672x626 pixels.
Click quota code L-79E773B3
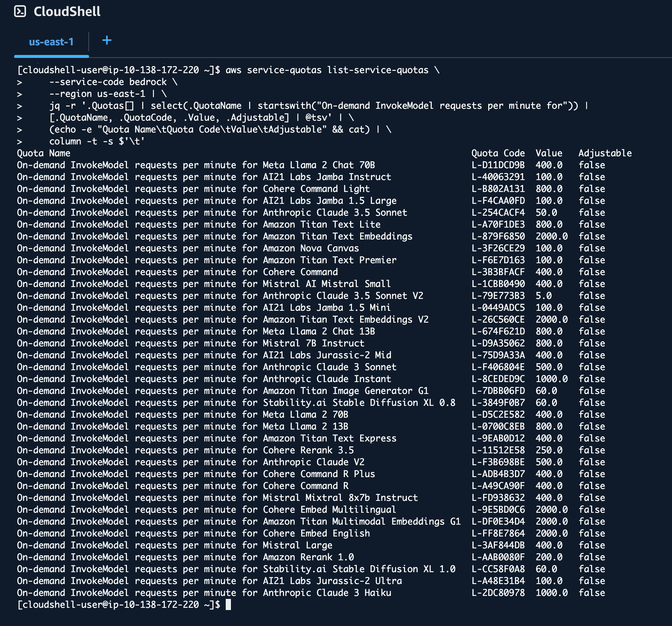coord(498,296)
